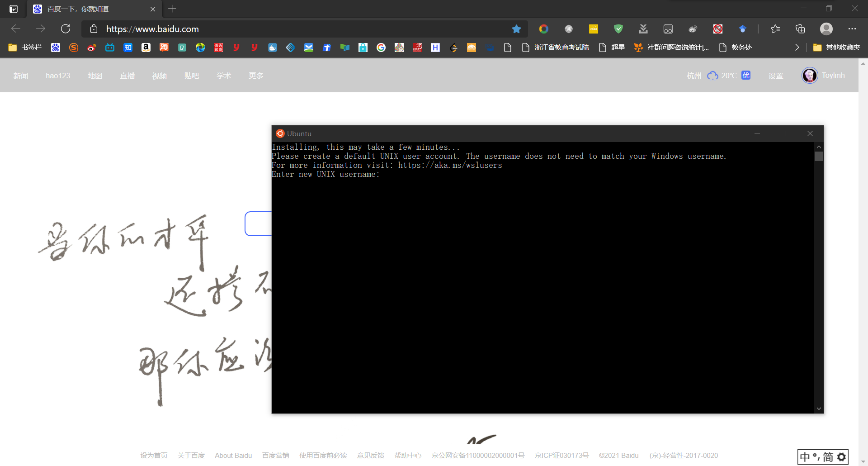The image size is (868, 466).
Task: Open Baidu 学术
Action: pos(224,76)
